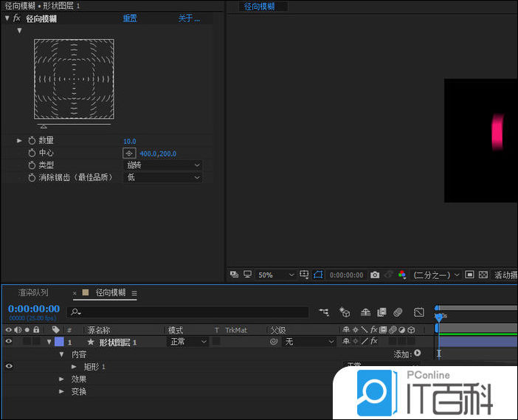This screenshot has height=420, width=518.
Task: Click the show channel RGB color icon
Action: click(402, 275)
